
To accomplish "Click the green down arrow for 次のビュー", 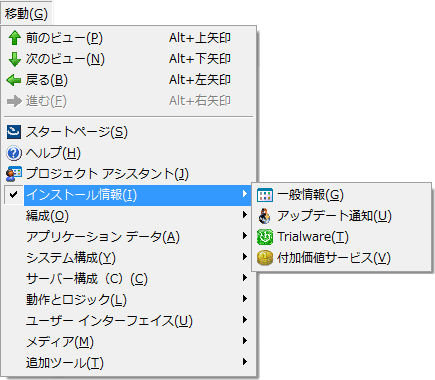I will click(x=14, y=59).
